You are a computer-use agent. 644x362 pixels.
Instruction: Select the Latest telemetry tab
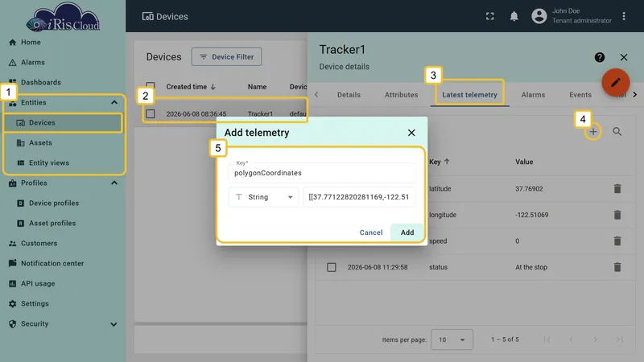pos(469,95)
